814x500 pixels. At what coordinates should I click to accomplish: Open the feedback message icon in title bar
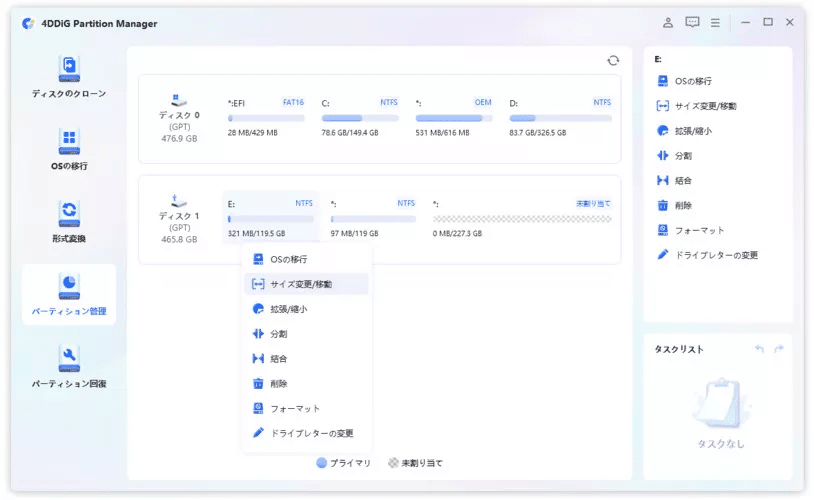click(692, 22)
